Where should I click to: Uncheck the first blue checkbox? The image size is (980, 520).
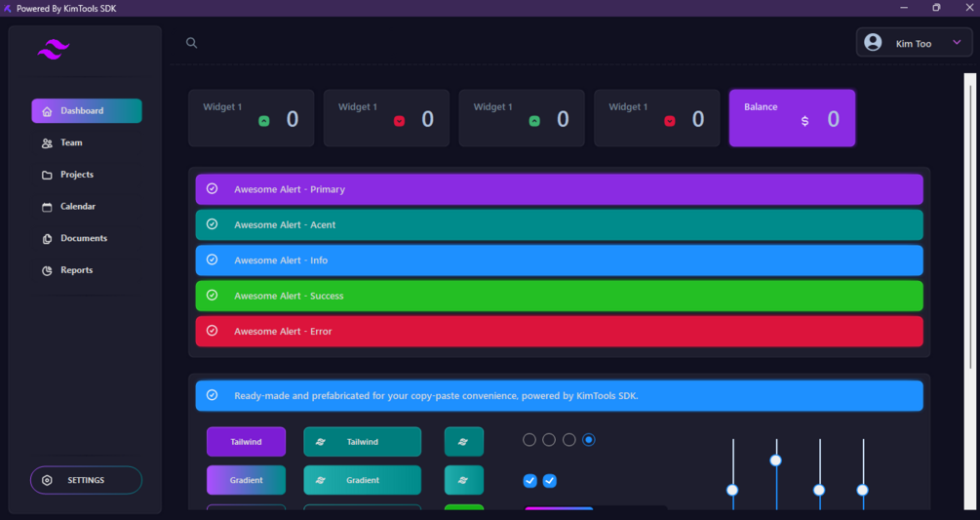tap(529, 481)
